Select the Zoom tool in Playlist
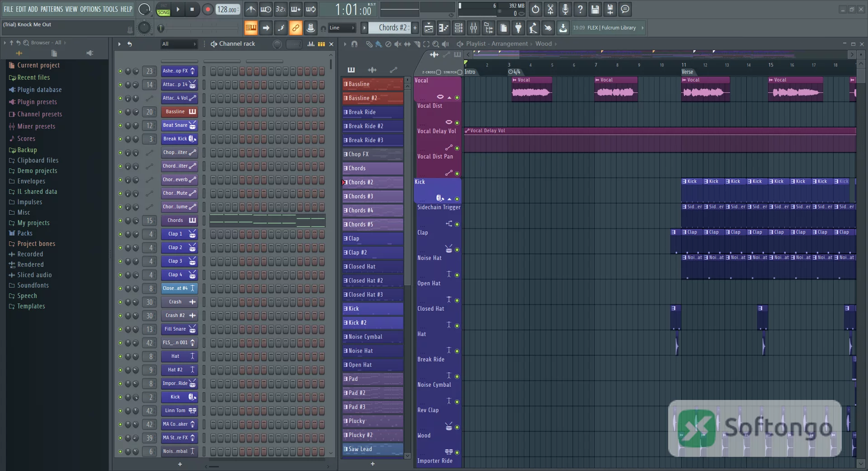 click(435, 44)
